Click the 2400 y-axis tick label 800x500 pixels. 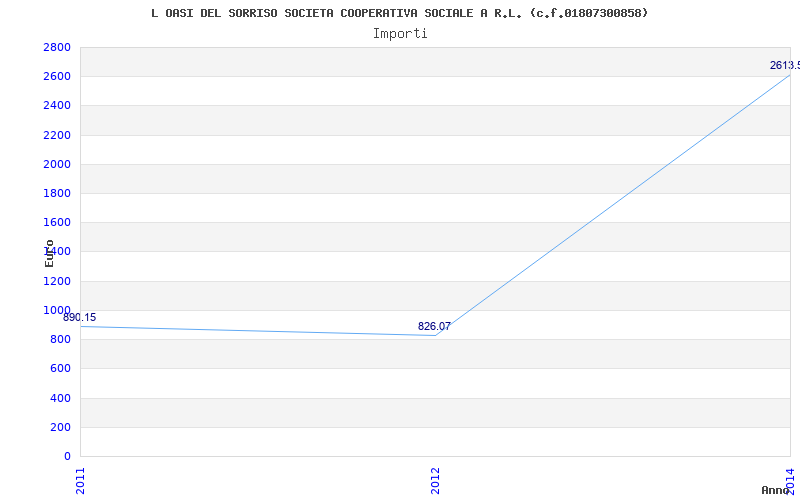coord(57,106)
